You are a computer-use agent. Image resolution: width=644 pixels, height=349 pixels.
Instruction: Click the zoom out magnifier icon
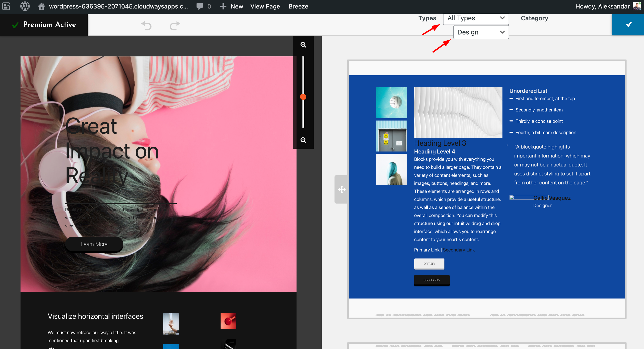point(303,140)
